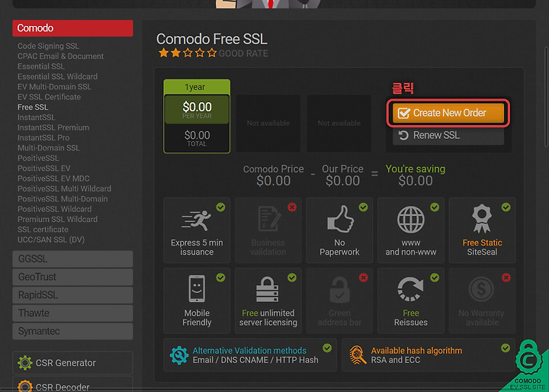Select Essential SSL in sidebar

41,66
